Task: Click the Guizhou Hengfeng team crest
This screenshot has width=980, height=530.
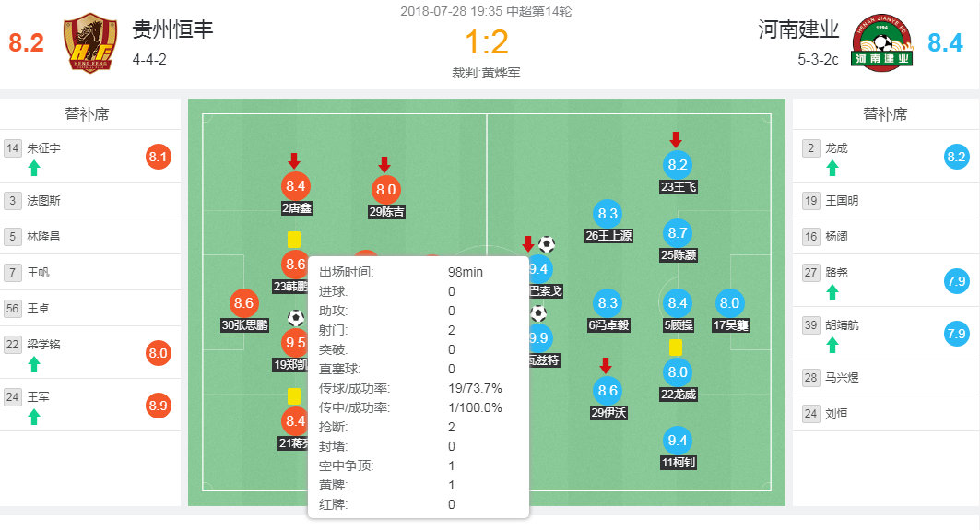Action: pos(90,43)
